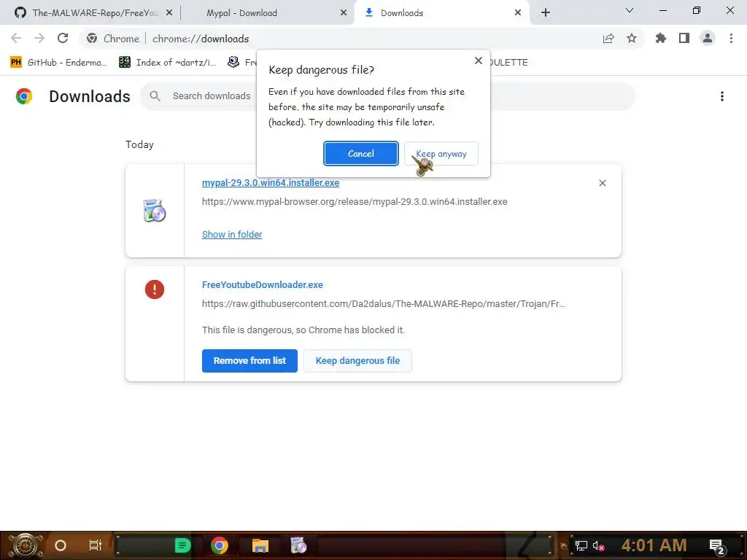
Task: Click the 4:01 AM clock
Action: (654, 545)
